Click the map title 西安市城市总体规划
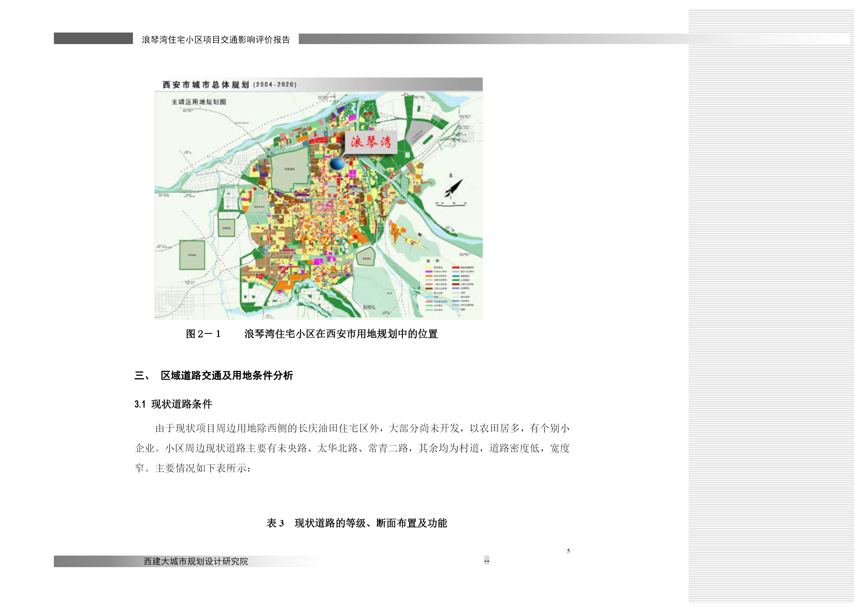Screen dimensions: 868x614 click(x=206, y=85)
